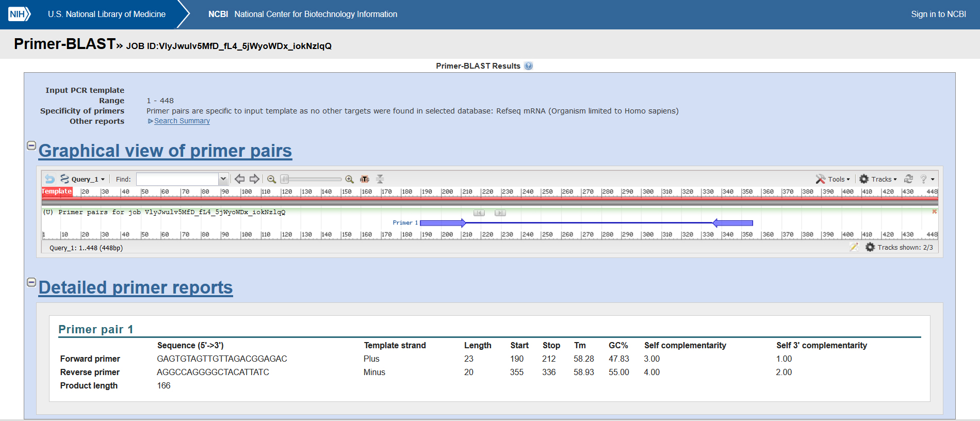Open the Find box dropdown arrow
This screenshot has height=421, width=980.
[223, 179]
